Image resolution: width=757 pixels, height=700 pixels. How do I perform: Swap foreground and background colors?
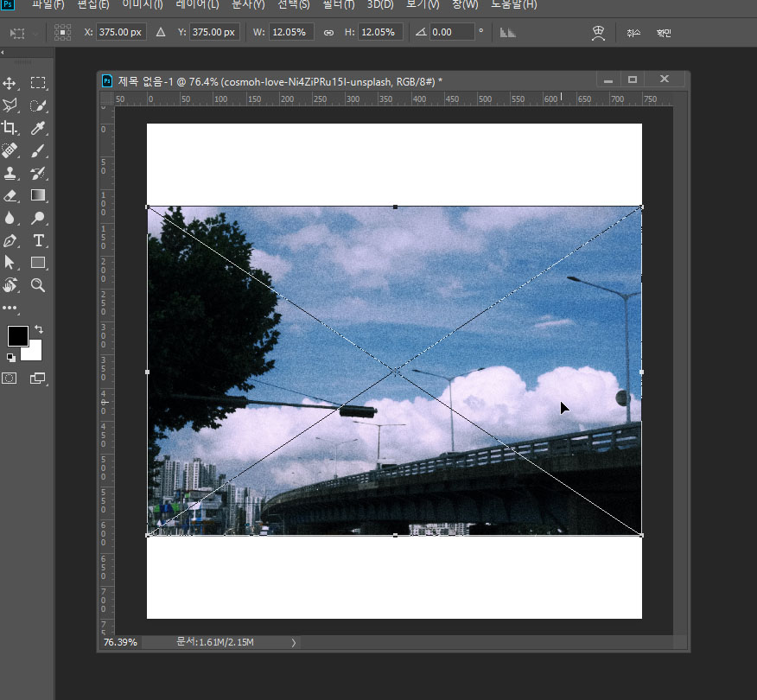point(39,330)
